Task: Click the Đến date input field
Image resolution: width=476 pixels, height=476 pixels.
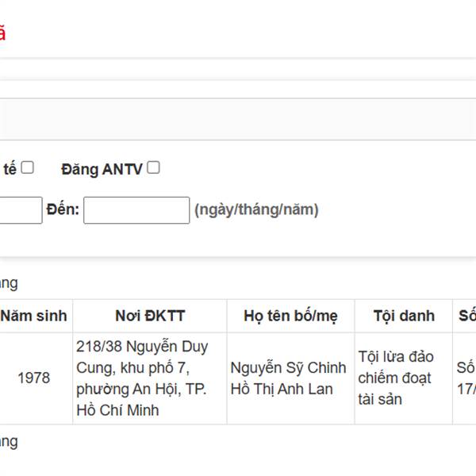Action: pos(136,210)
